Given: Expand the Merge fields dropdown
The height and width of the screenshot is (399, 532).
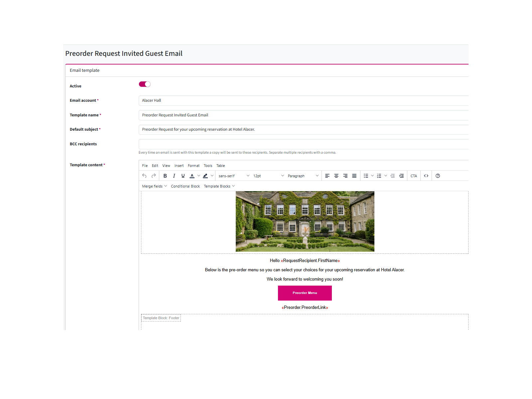Looking at the screenshot, I should pyautogui.click(x=154, y=186).
